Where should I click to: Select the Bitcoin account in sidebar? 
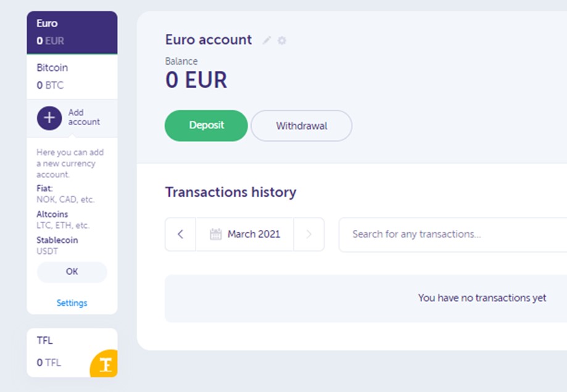point(72,76)
